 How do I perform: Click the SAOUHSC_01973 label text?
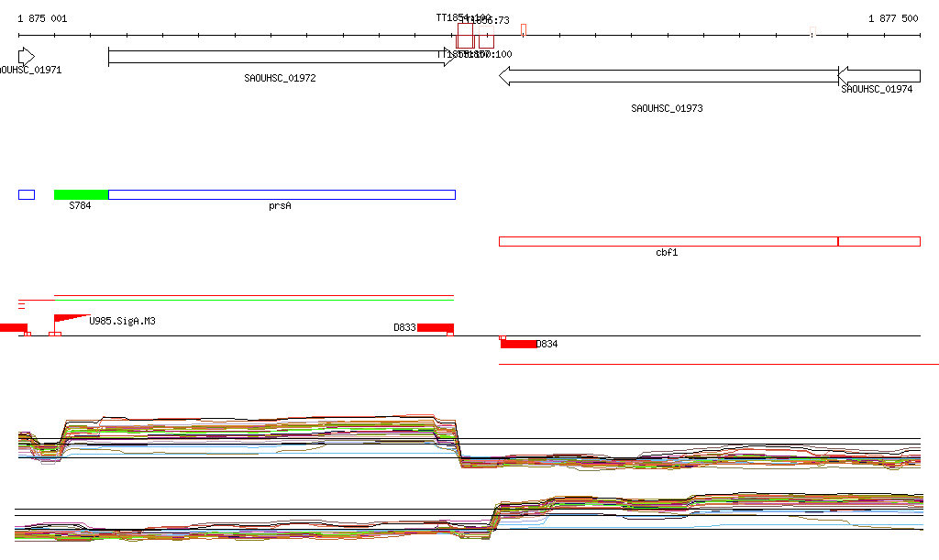point(668,108)
